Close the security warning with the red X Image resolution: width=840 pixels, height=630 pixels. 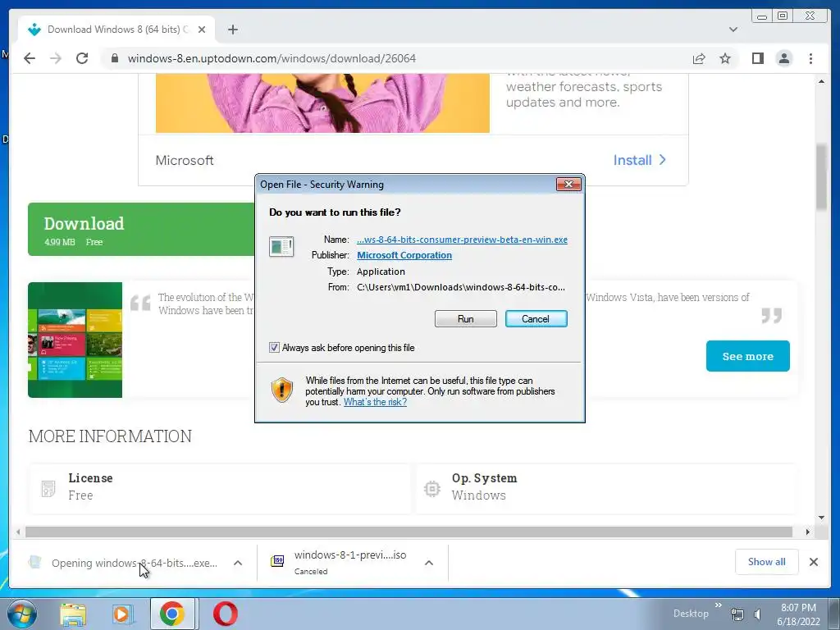click(x=568, y=185)
